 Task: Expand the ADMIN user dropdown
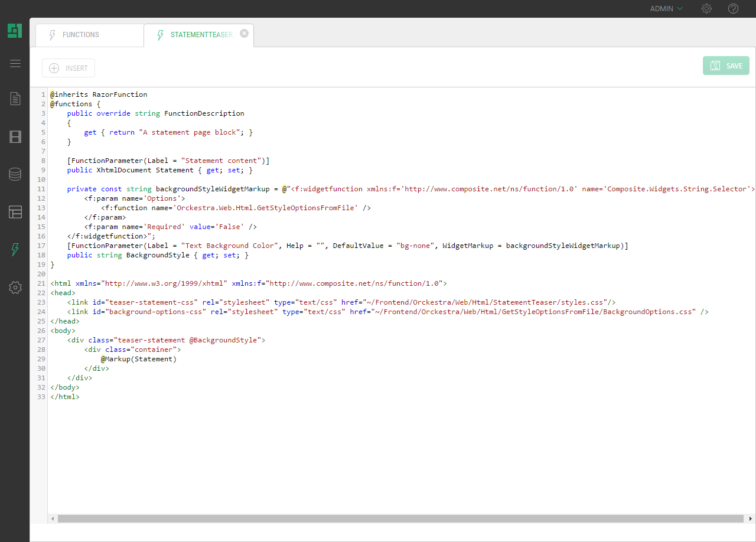666,9
